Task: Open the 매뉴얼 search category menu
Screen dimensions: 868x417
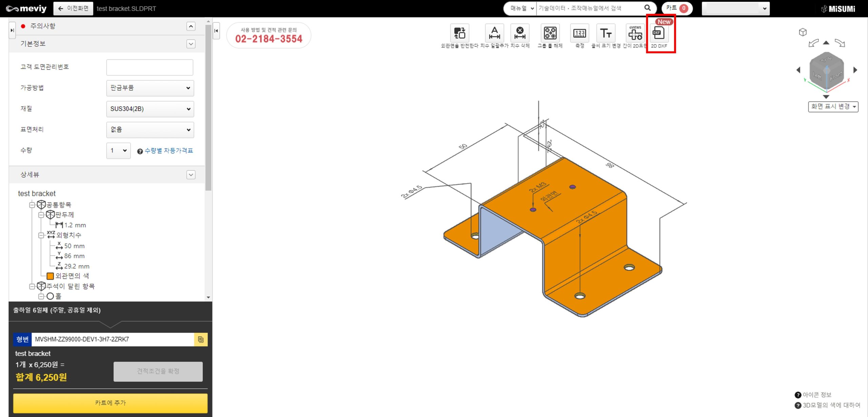Action: (521, 8)
